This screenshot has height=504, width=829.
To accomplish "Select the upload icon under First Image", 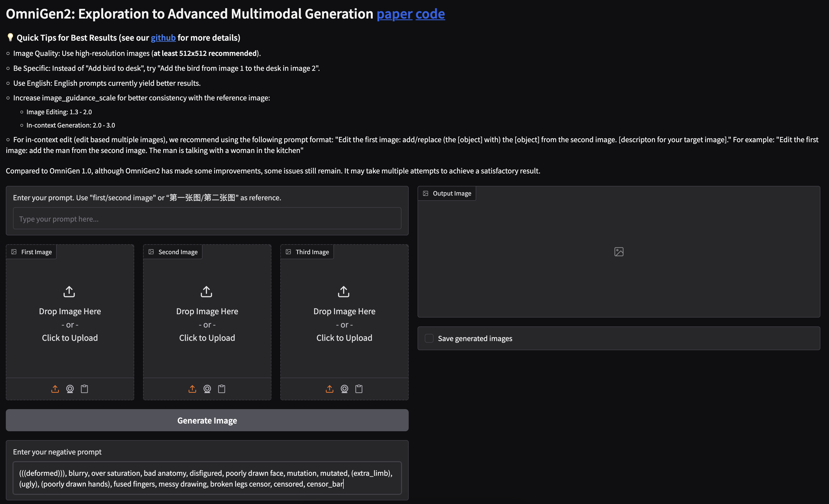I will [x=55, y=389].
